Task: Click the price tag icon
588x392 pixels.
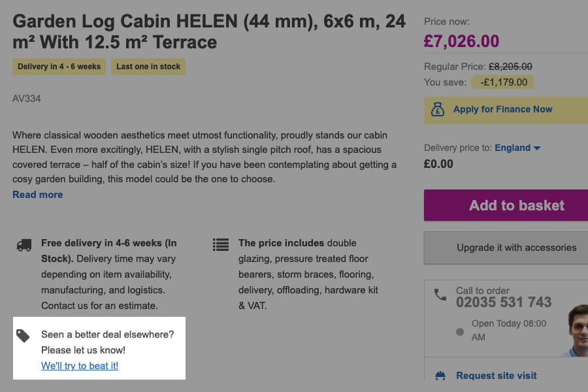Action: click(24, 336)
